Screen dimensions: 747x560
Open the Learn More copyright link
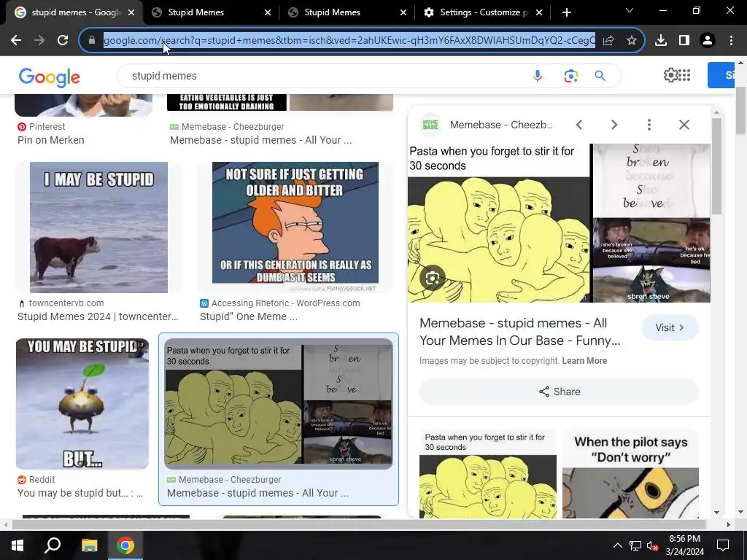coord(584,361)
